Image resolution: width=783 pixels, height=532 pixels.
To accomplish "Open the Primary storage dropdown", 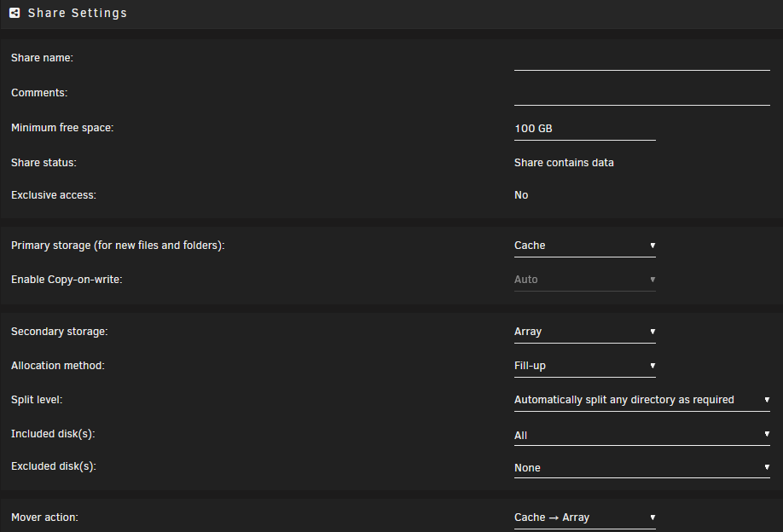I will point(585,246).
